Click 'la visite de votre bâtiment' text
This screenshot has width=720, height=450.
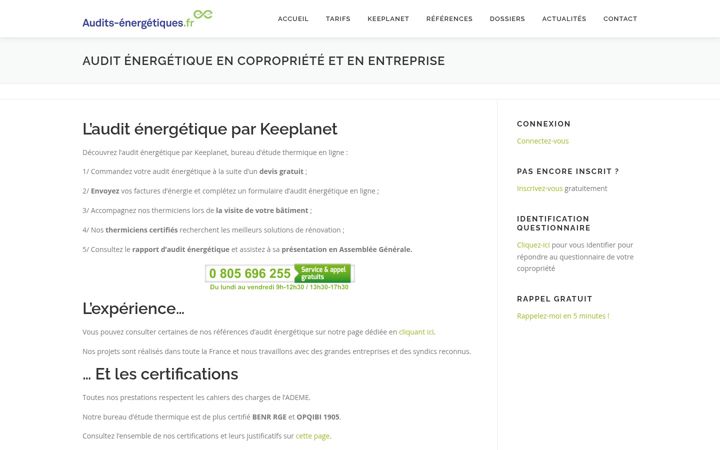(x=262, y=210)
